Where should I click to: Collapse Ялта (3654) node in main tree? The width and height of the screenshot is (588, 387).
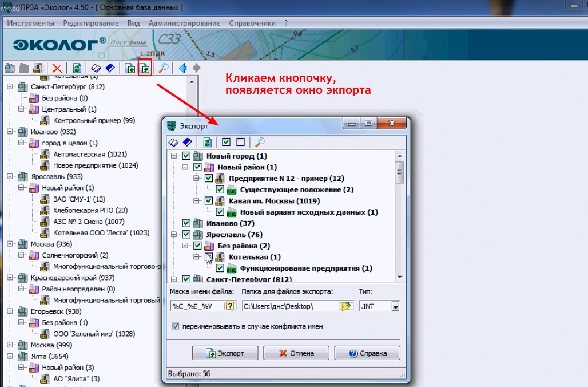coord(10,356)
